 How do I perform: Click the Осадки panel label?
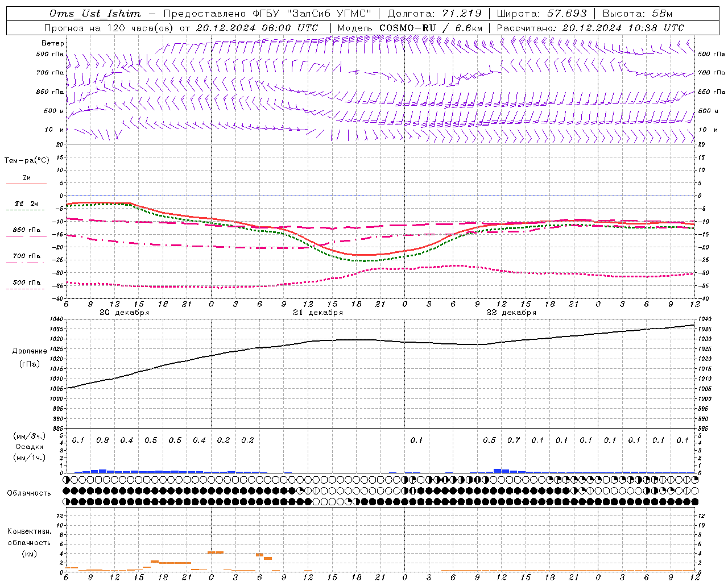pos(30,447)
